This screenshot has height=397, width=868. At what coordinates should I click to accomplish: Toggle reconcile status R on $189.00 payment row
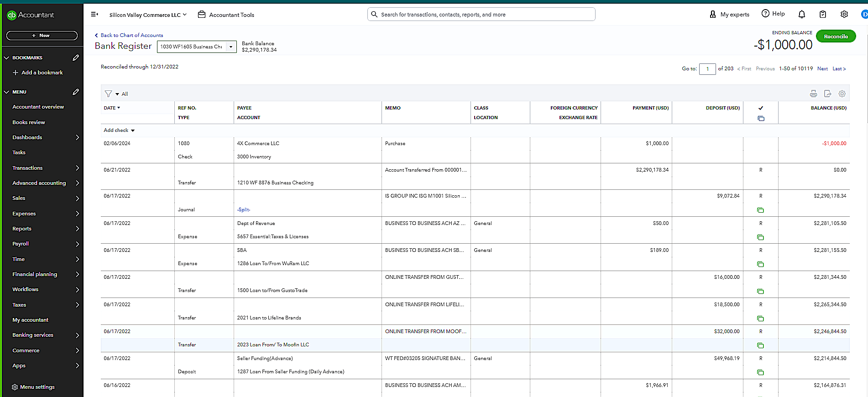click(x=760, y=250)
